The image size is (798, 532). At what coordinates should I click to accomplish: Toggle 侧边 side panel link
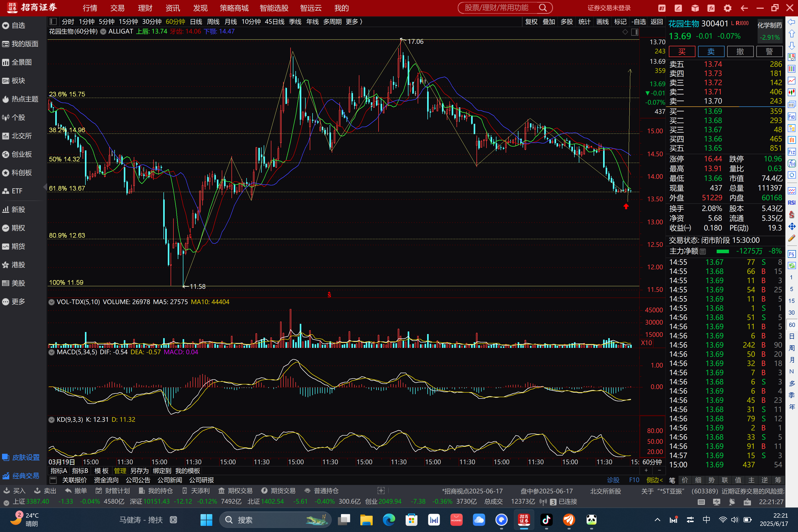tap(655, 480)
